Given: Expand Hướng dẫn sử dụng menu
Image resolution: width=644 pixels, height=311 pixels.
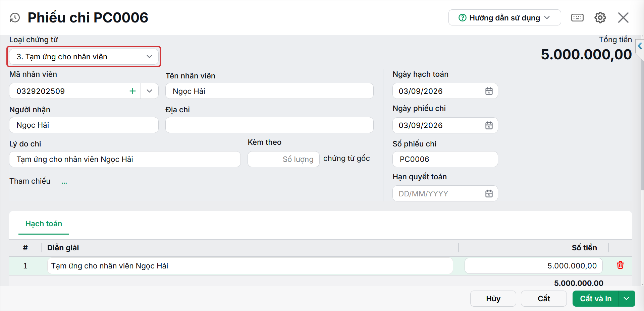Looking at the screenshot, I should pyautogui.click(x=504, y=18).
